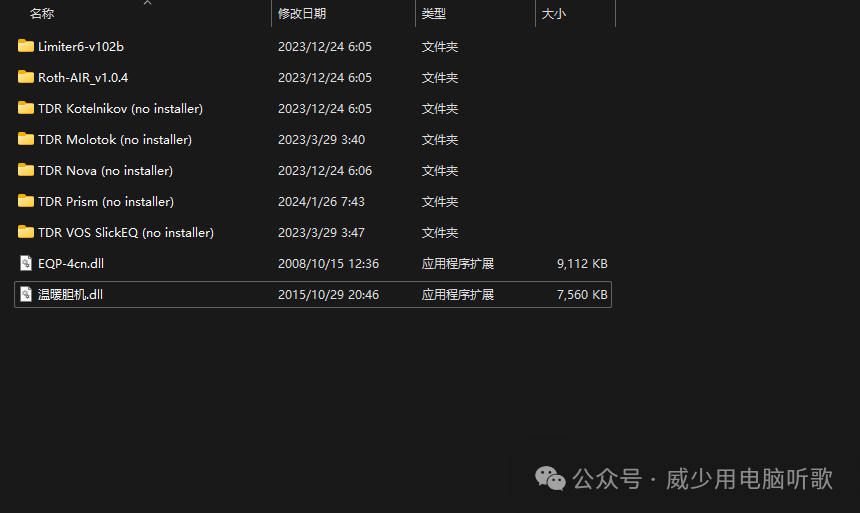The height and width of the screenshot is (513, 860).
Task: Click 文件夹 type of Limiter6-v102b row
Action: [x=439, y=47]
